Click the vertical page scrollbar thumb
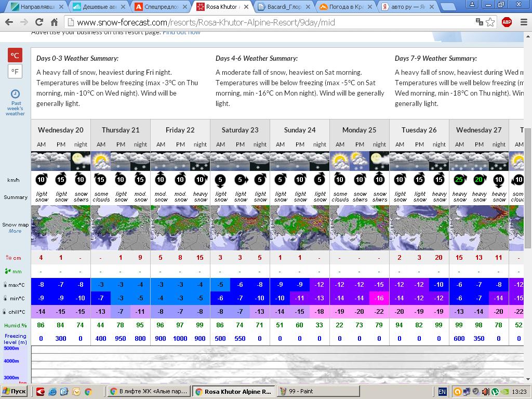This screenshot has height=399, width=532. [528, 188]
